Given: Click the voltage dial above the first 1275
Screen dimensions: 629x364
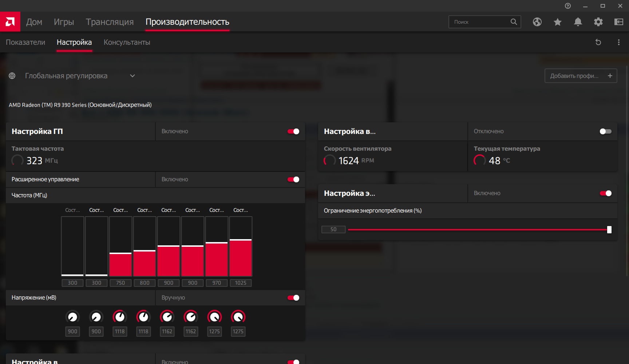Looking at the screenshot, I should (x=214, y=317).
